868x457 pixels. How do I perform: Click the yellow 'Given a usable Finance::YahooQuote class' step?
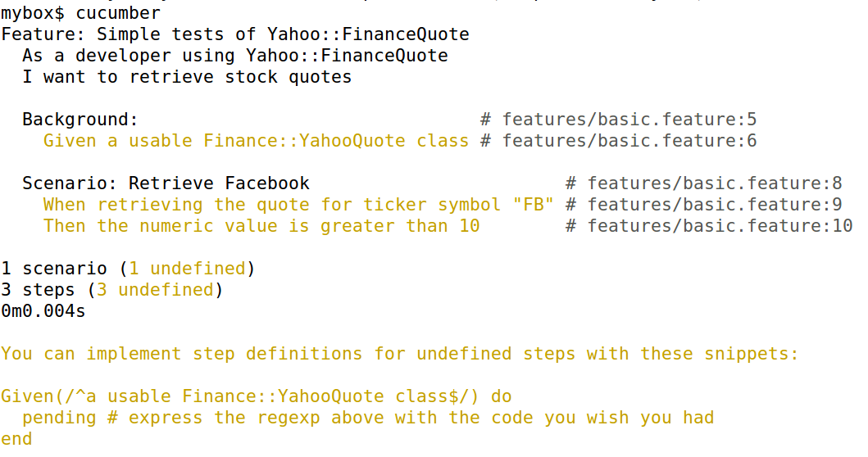(x=256, y=141)
